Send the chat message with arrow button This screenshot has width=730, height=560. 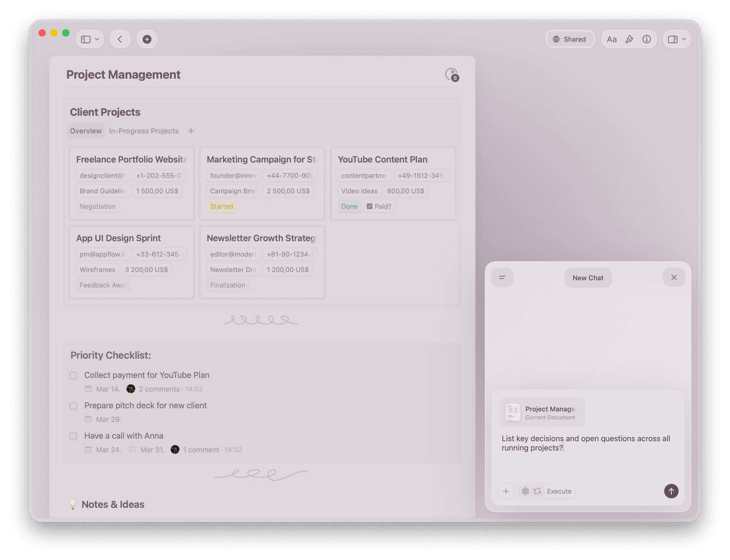click(x=671, y=491)
